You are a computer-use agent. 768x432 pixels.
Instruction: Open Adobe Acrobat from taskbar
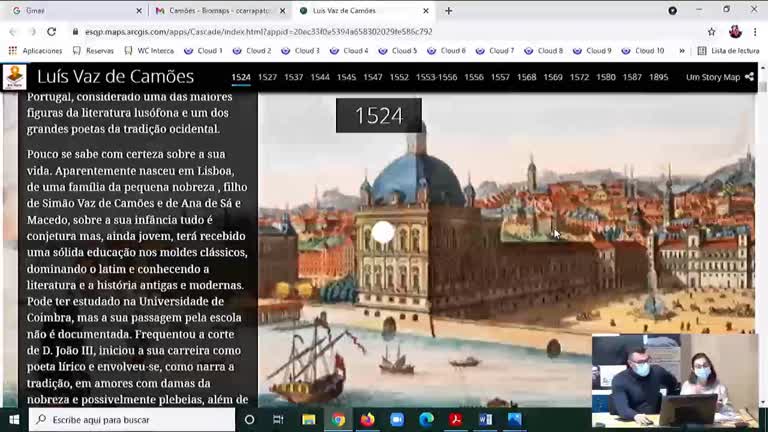(456, 420)
